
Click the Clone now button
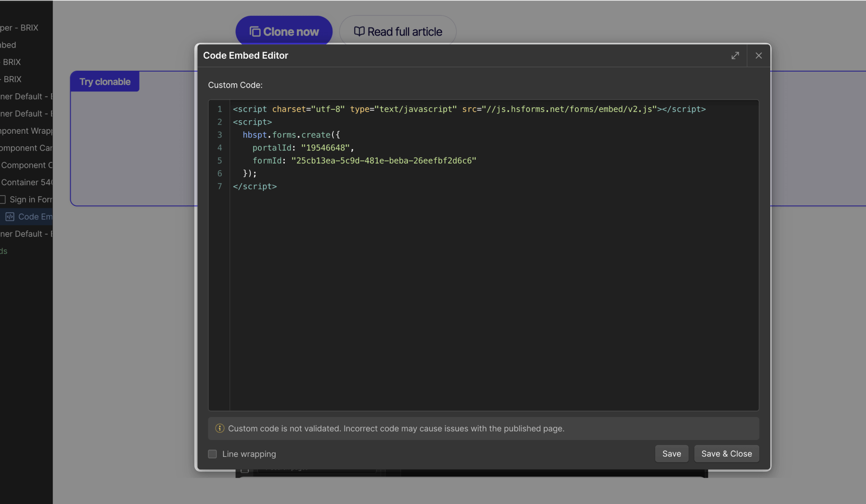[x=284, y=32]
